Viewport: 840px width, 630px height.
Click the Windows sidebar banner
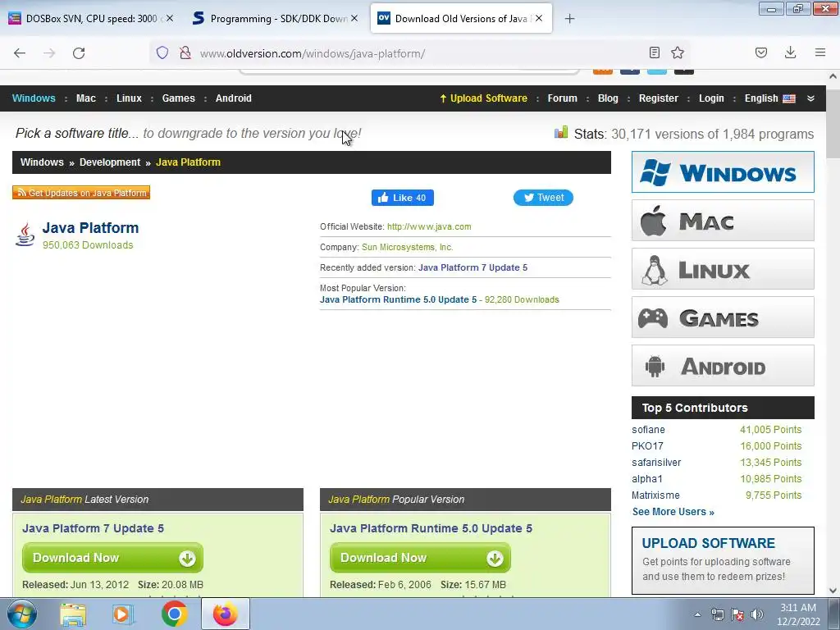coord(723,172)
